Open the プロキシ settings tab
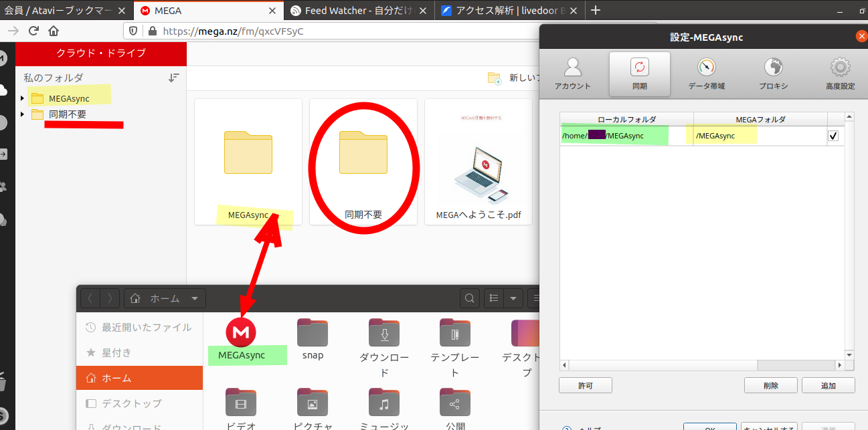This screenshot has height=430, width=868. (x=773, y=74)
